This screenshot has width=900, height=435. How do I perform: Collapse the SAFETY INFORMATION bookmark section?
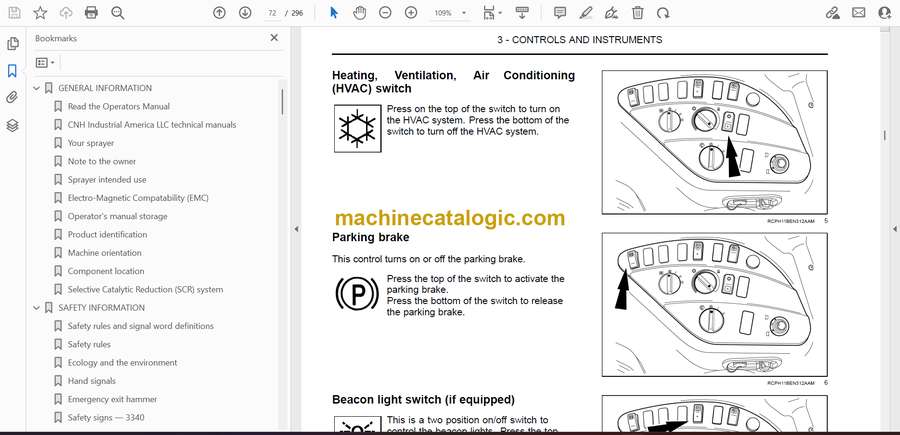[37, 308]
